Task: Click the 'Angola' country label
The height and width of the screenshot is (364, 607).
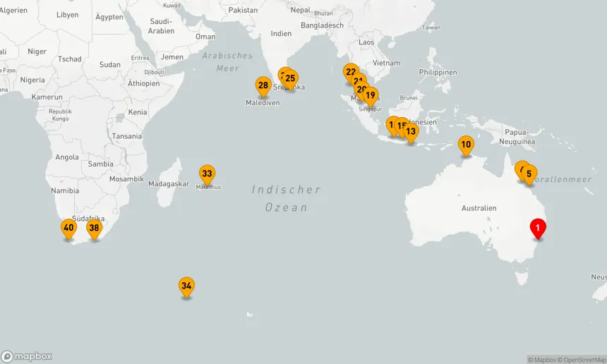Action: 67,157
